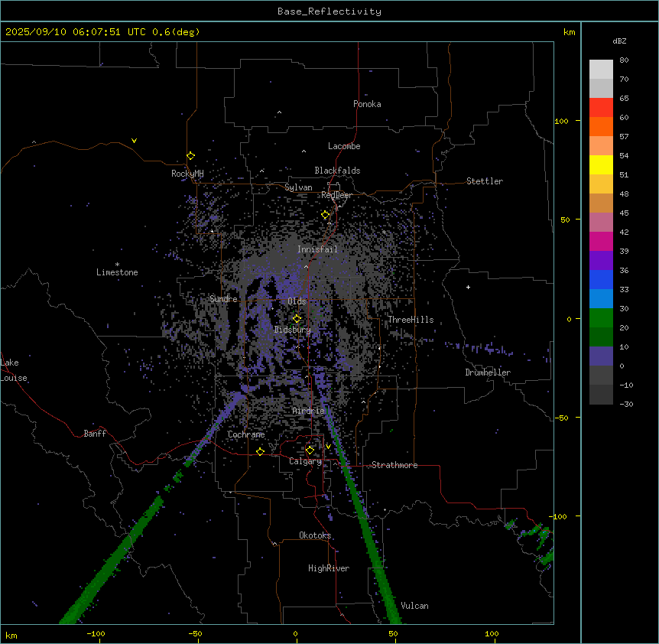Click the Blackfalds city label
Screen dimensions: 659x644
337,171
